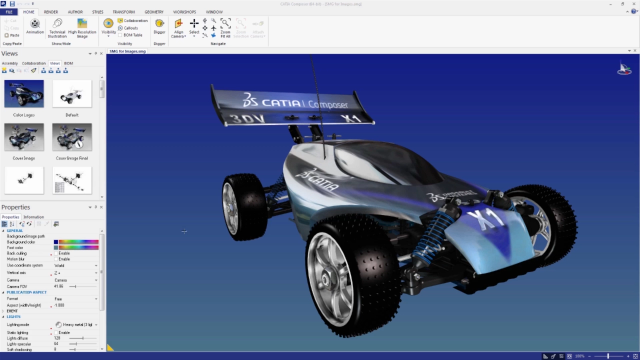Click the status bar zoom minus button
Image resolution: width=640 pixels, height=360 pixels.
pyautogui.click(x=589, y=356)
